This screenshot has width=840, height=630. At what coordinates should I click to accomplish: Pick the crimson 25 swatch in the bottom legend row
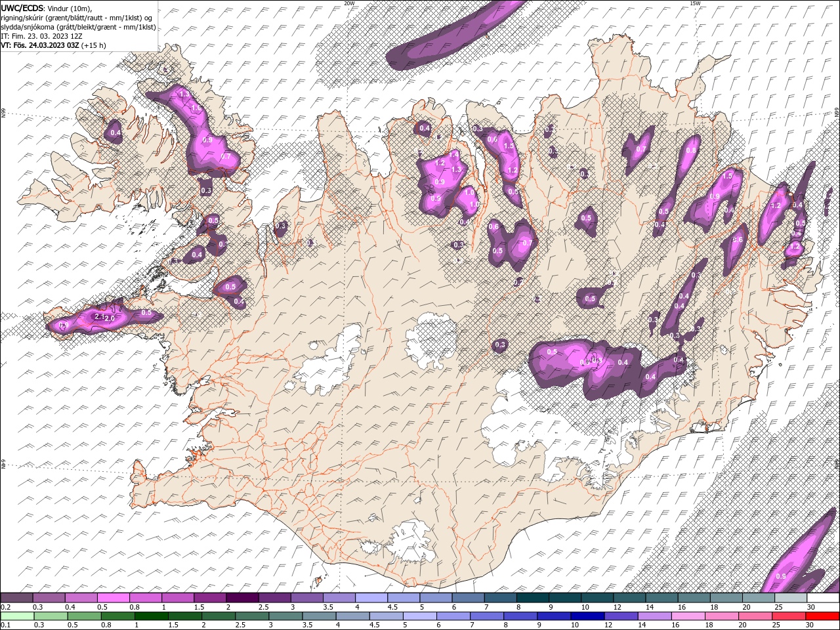click(x=787, y=616)
